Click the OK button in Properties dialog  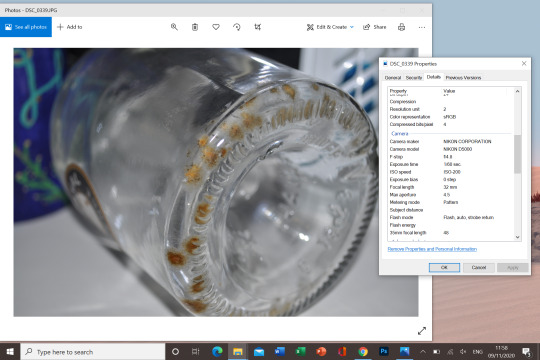click(x=444, y=267)
